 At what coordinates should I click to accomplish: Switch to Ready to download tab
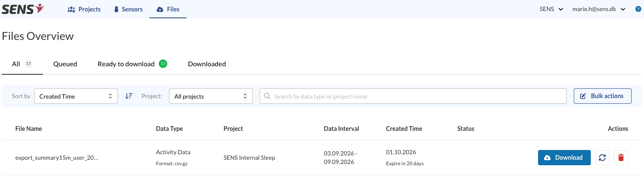click(x=132, y=64)
